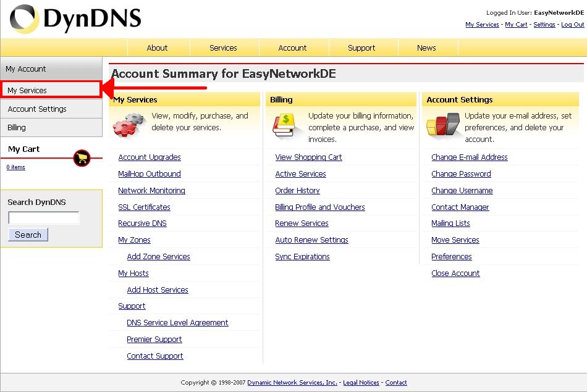
Task: Click the Search DynDNS text field
Action: coord(43,218)
